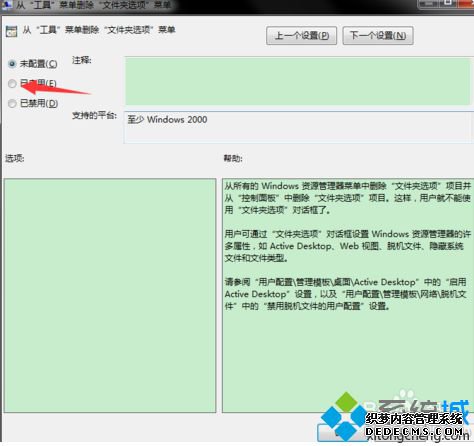Screen dimensions: 474x446
Task: Select the 已禁用(D) radio button
Action: click(12, 104)
